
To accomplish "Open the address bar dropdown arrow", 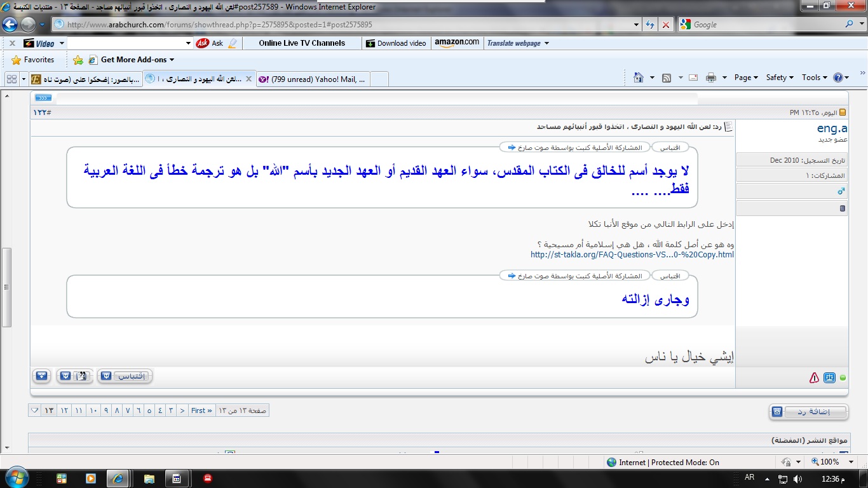I will pyautogui.click(x=637, y=25).
